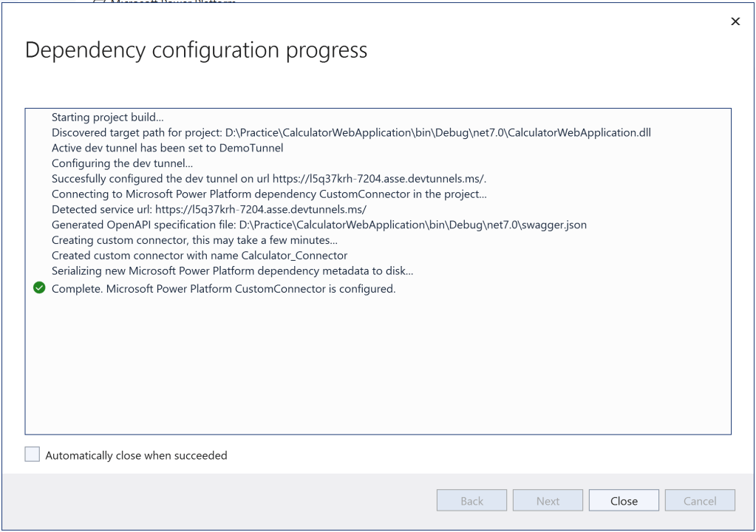Viewport: 756px width, 532px height.
Task: Select the 'Created custom connector' Calculator_Connector line
Action: point(200,256)
